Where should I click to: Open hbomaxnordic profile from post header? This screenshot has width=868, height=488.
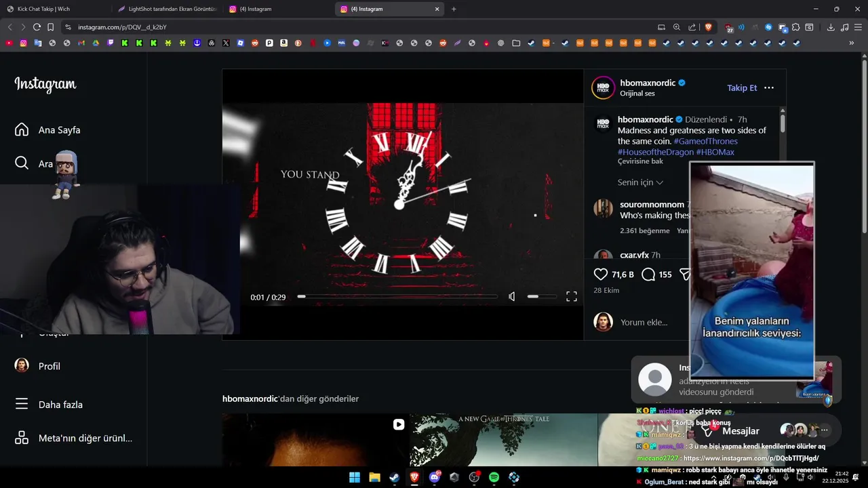pyautogui.click(x=648, y=83)
